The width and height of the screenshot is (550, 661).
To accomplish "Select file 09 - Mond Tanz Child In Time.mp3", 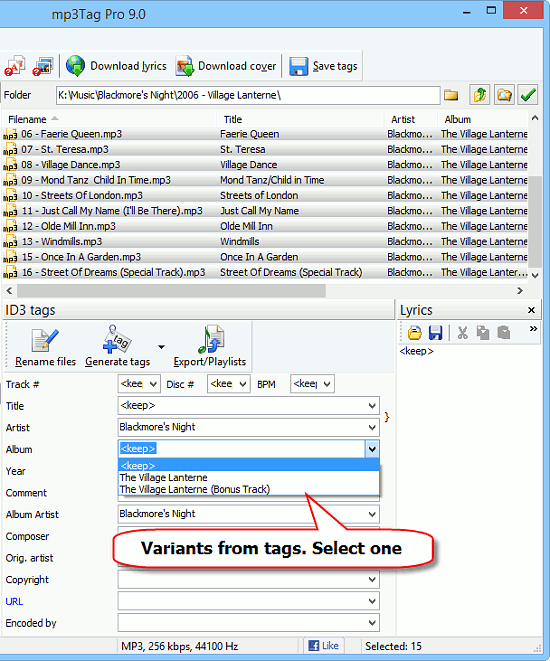I will click(x=265, y=180).
